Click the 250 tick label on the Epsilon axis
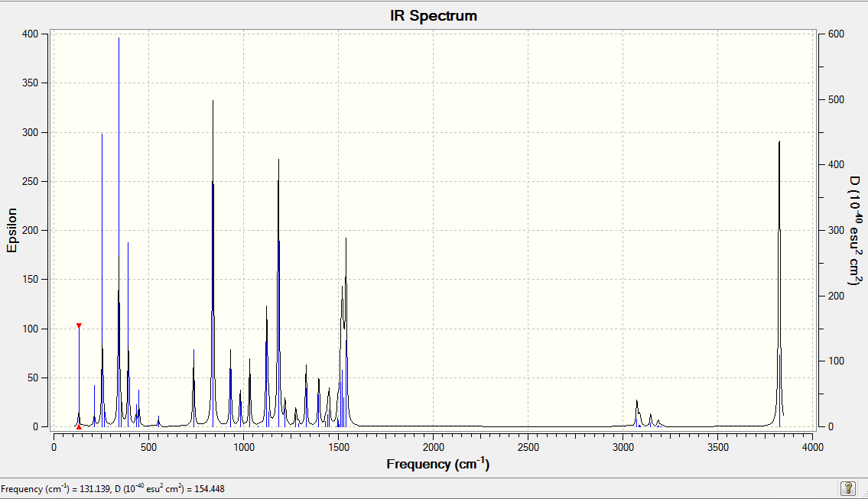 click(31, 181)
